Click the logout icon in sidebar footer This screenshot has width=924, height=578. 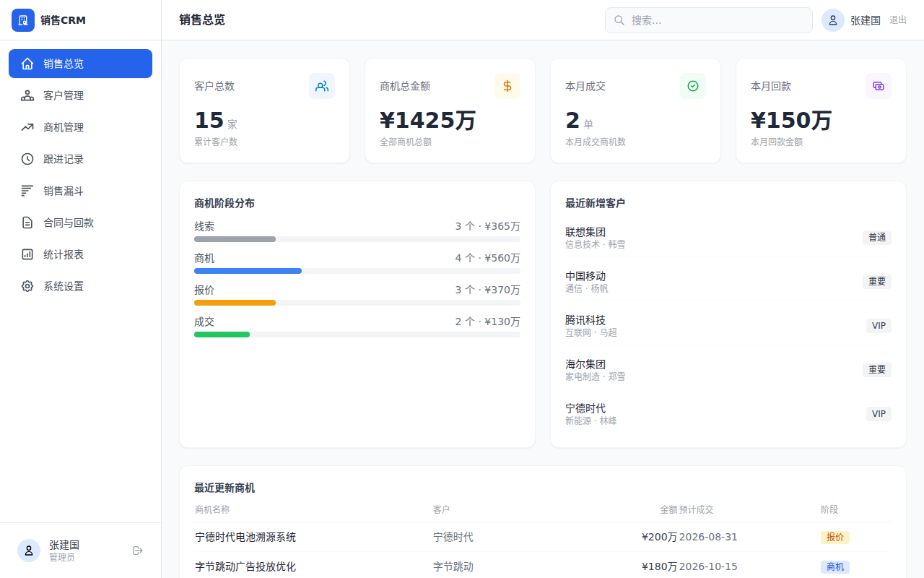[138, 551]
